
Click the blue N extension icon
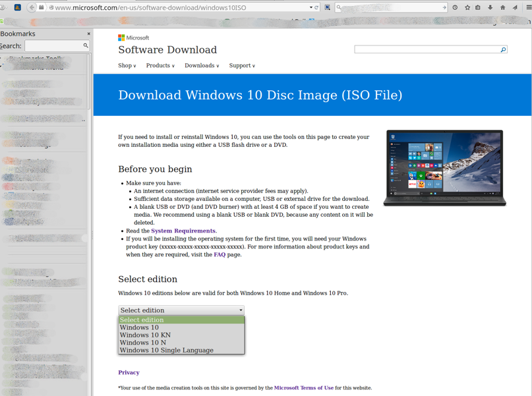(x=327, y=7)
